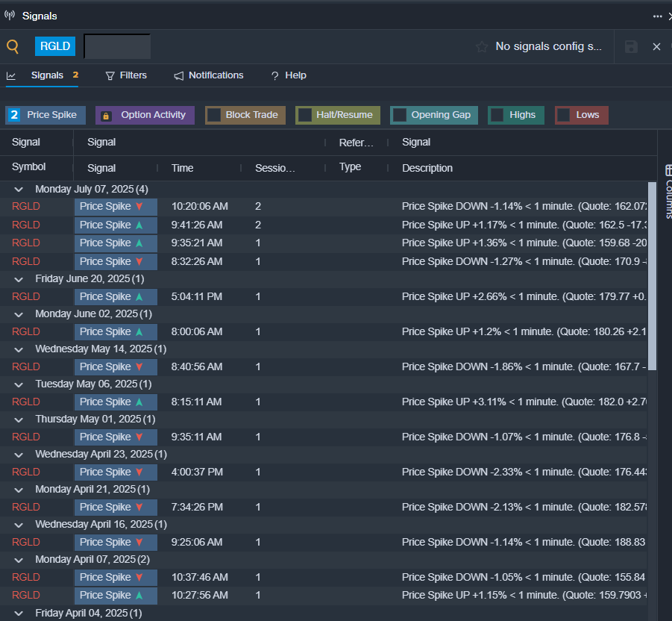Click the up arrow on the 5:04:11 PM Price Spike
Screen dimensions: 672x621
coord(139,296)
